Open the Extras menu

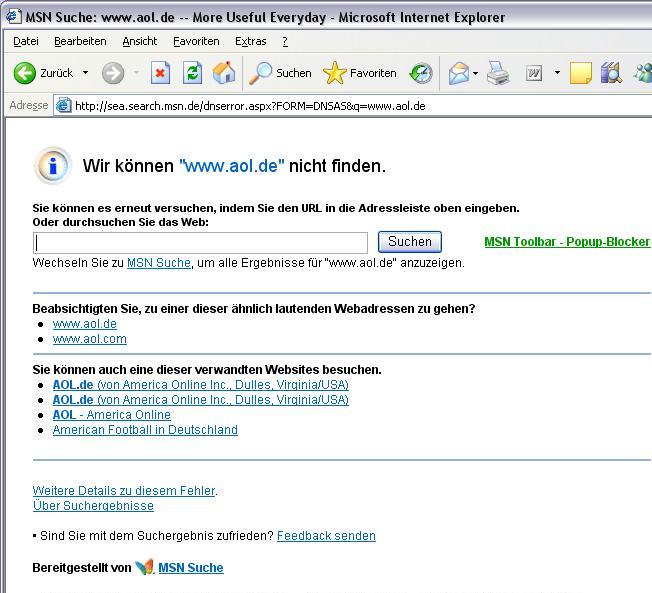250,41
